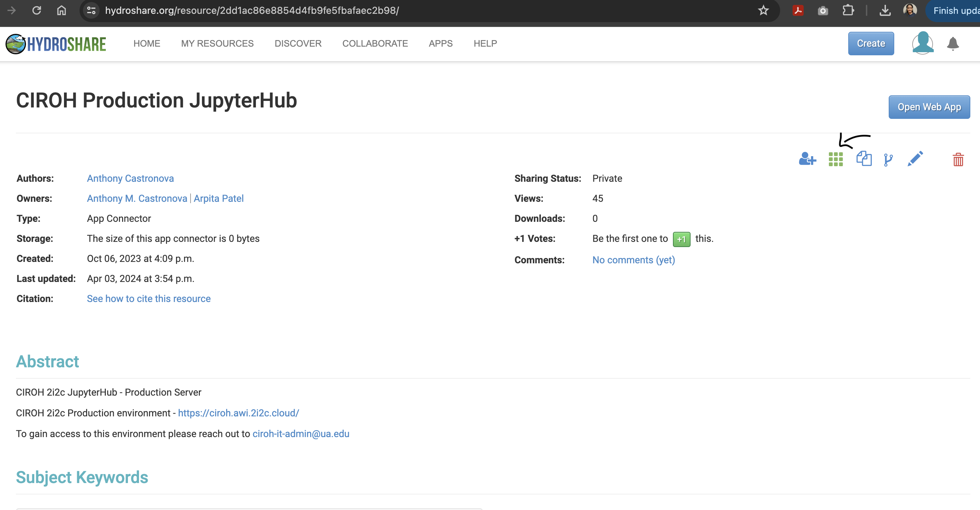Open Chrome profile picture
This screenshot has width=980, height=510.
(x=910, y=10)
